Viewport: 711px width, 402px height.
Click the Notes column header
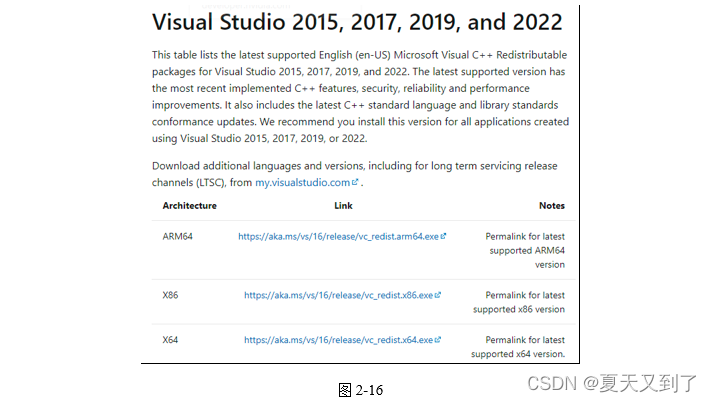552,206
